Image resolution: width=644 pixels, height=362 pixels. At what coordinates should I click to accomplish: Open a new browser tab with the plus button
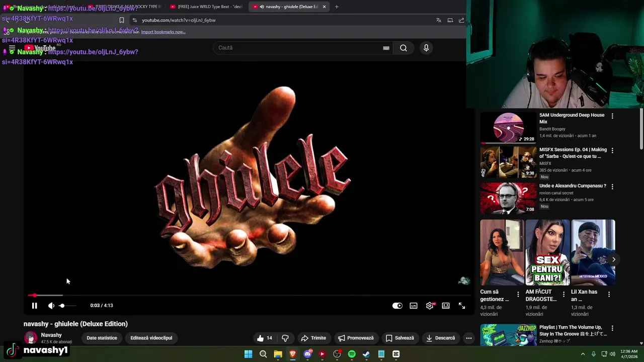(x=337, y=7)
